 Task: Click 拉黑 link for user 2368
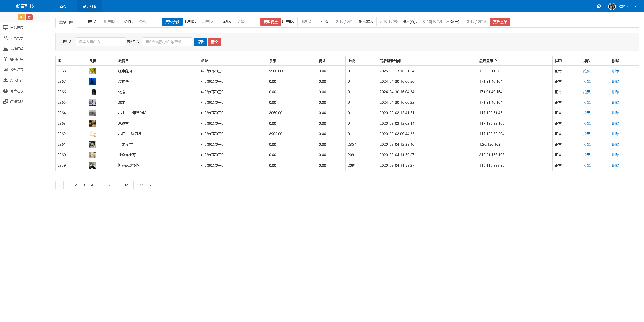click(x=586, y=71)
